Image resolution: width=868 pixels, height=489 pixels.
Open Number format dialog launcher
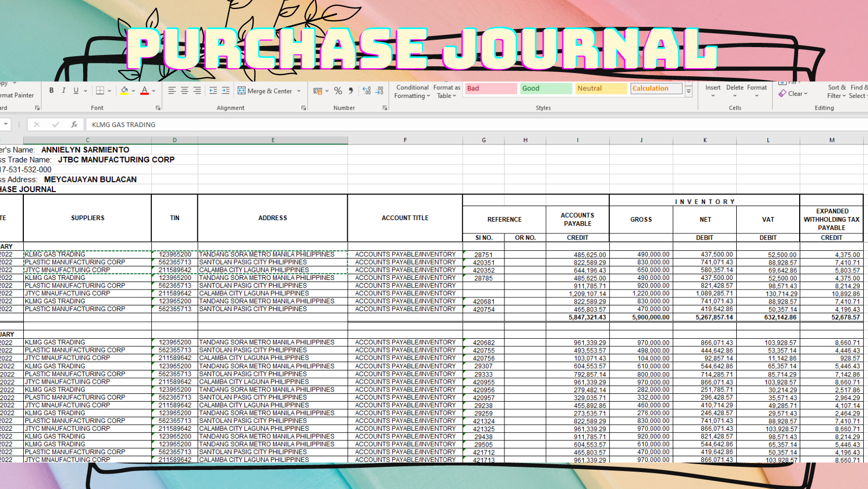point(385,108)
